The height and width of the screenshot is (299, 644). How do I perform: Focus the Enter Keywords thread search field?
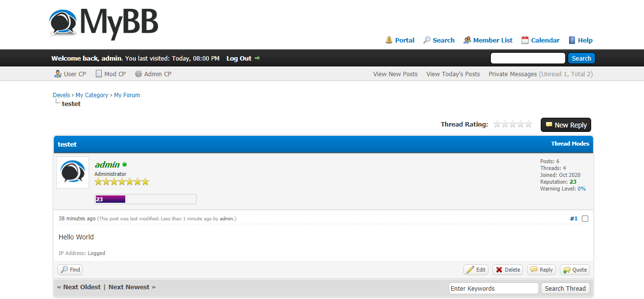493,288
